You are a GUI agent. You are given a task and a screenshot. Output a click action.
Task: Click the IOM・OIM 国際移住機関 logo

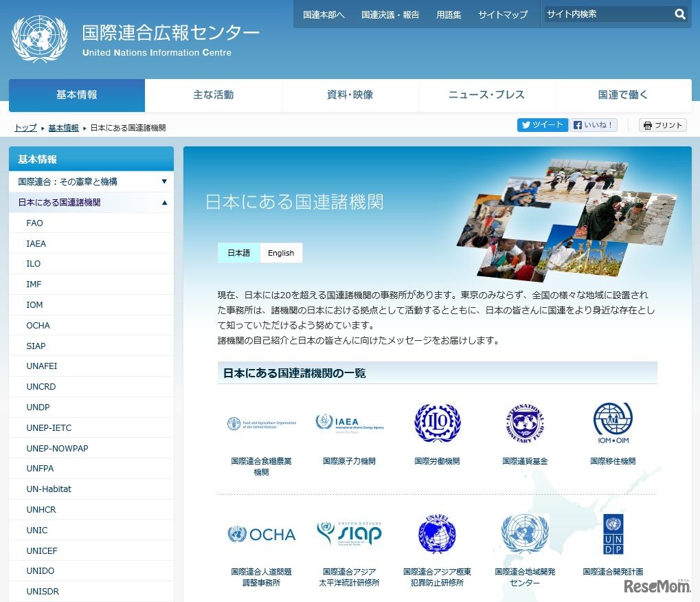613,423
